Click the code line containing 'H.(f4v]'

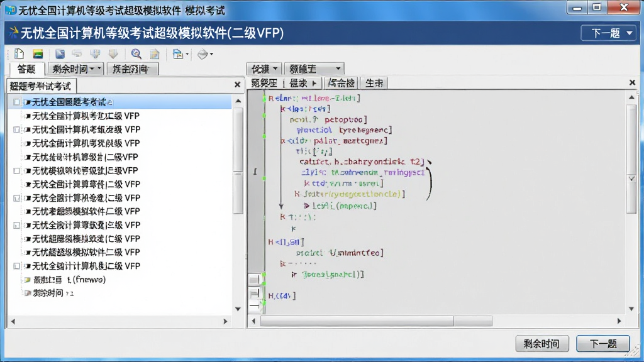pyautogui.click(x=282, y=295)
